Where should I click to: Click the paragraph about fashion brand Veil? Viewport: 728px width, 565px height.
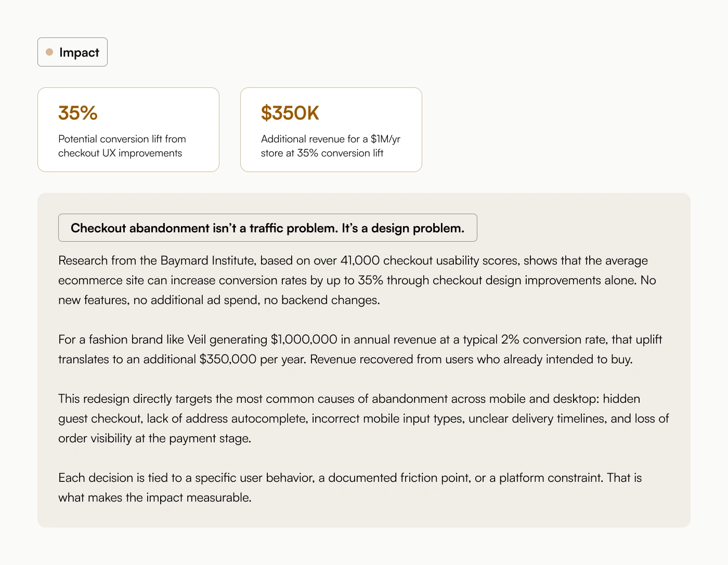pos(360,349)
